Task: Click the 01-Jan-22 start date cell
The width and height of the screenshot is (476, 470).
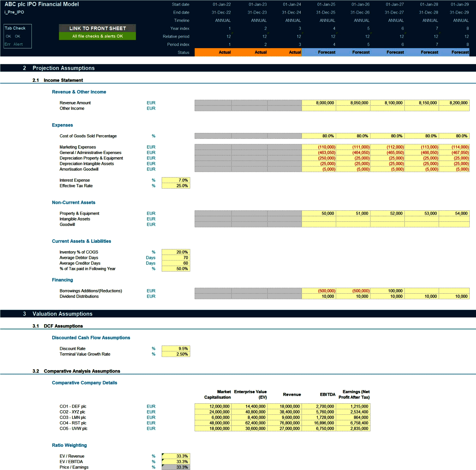Action: (x=222, y=4)
